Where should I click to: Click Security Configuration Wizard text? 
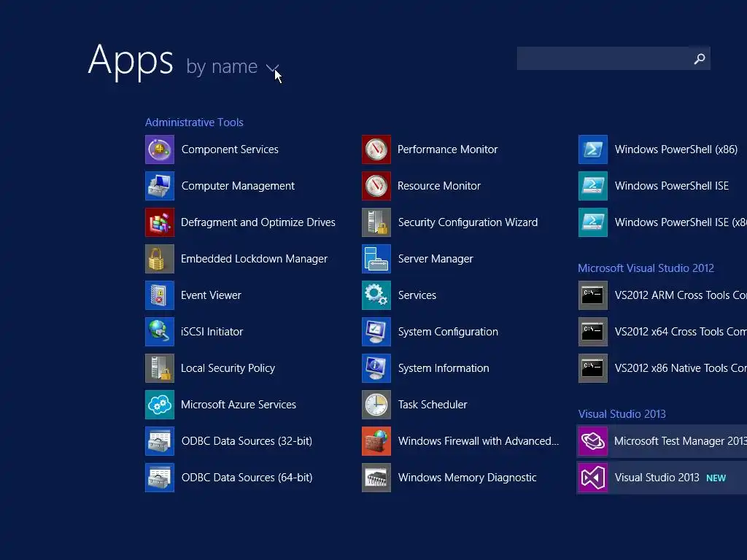468,222
